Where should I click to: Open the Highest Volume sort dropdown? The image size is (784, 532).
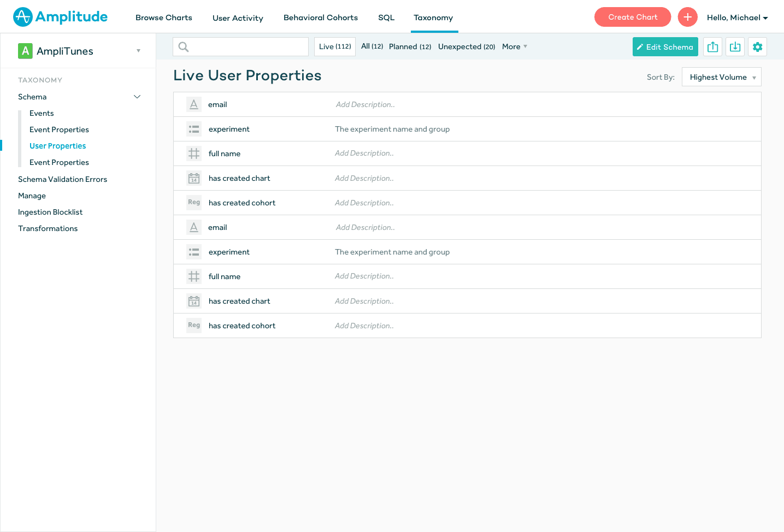point(721,76)
